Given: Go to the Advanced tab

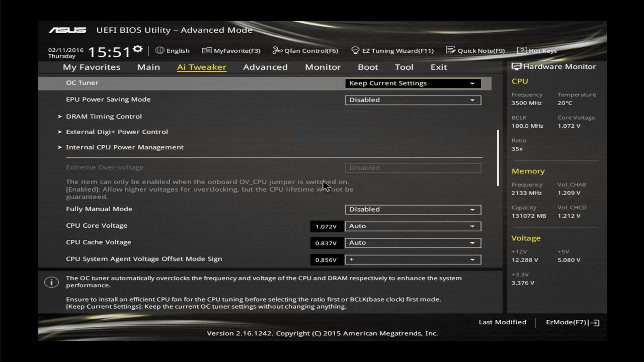Looking at the screenshot, I should 265,67.
